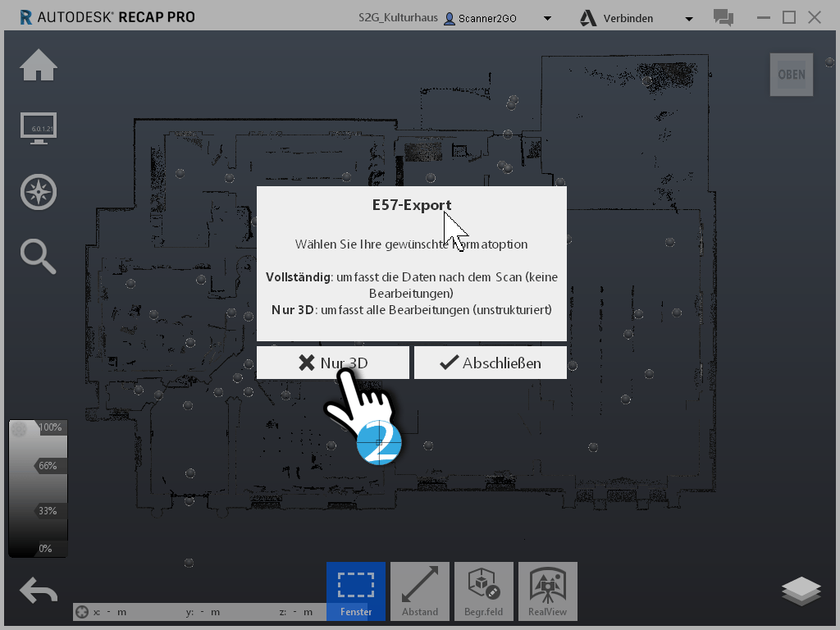Open the Begr.feld limit box tool
Image resolution: width=840 pixels, height=630 pixels.
coord(484,591)
